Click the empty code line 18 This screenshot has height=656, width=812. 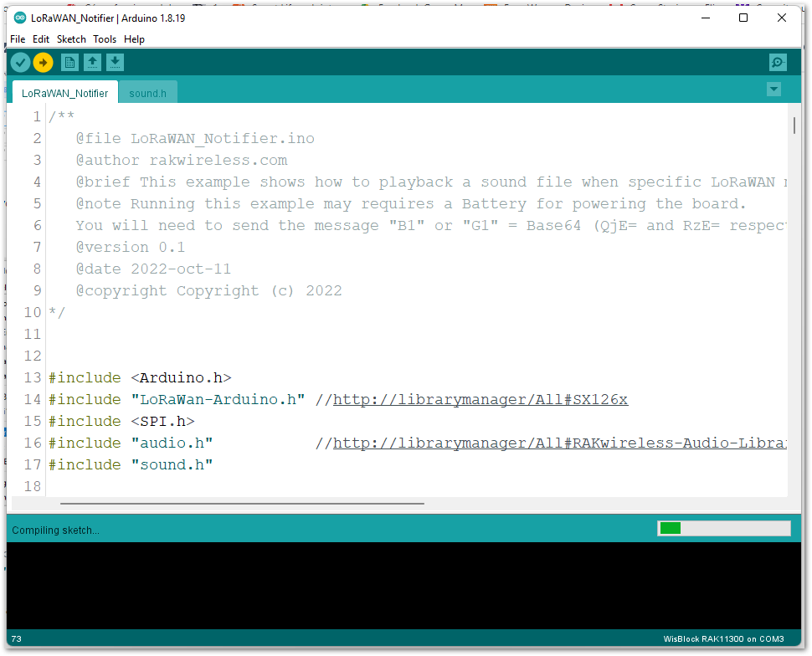point(417,487)
